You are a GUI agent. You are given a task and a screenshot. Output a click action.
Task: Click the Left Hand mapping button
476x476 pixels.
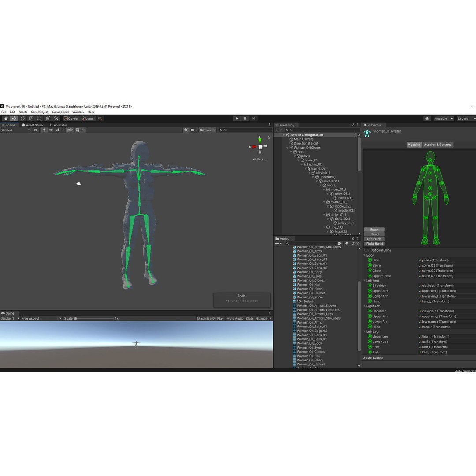click(374, 239)
